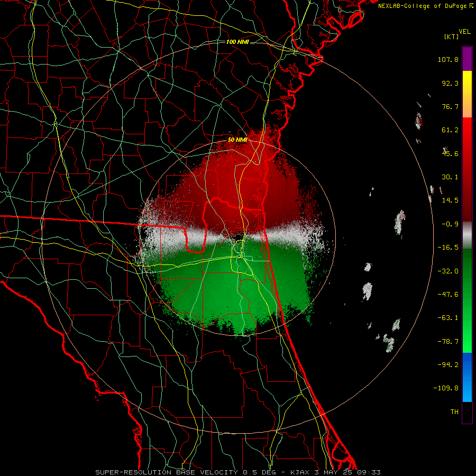Pick the gray near-zero color bar segment

tap(467, 235)
